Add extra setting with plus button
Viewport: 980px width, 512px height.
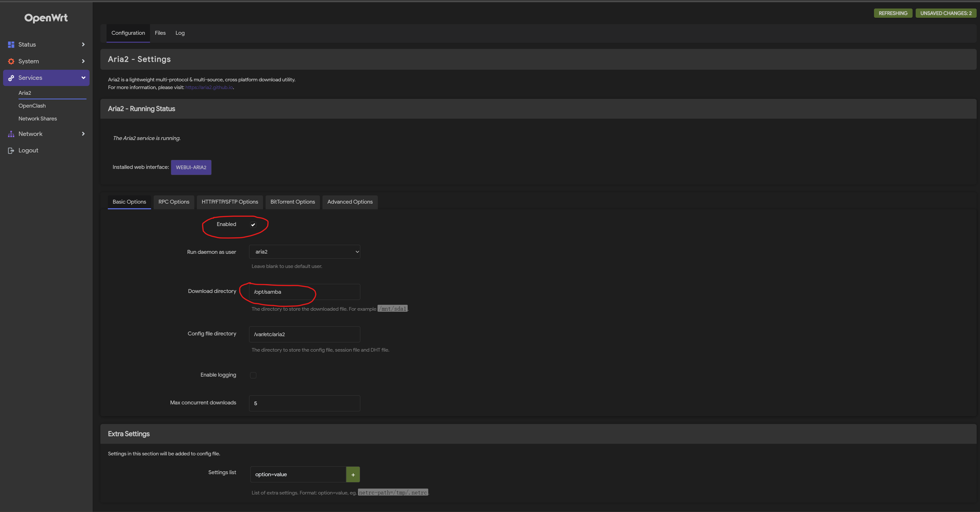point(353,474)
